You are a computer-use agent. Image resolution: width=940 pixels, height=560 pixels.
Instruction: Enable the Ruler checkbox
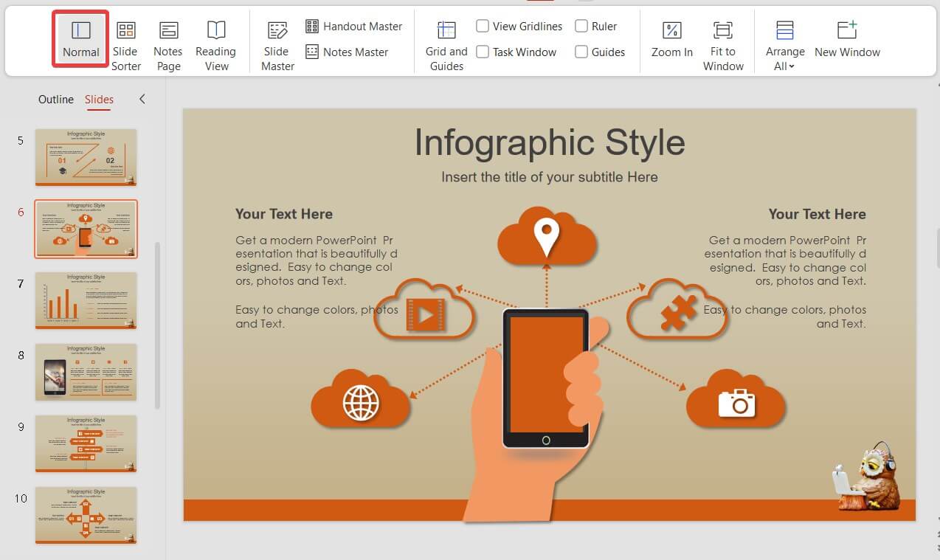581,27
